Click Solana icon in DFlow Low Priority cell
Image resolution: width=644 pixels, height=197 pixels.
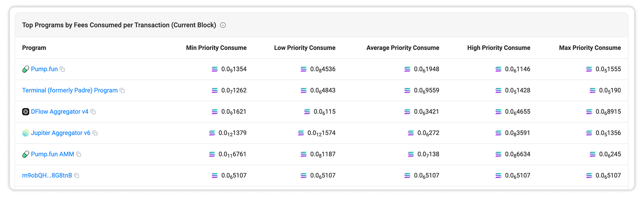pos(307,112)
